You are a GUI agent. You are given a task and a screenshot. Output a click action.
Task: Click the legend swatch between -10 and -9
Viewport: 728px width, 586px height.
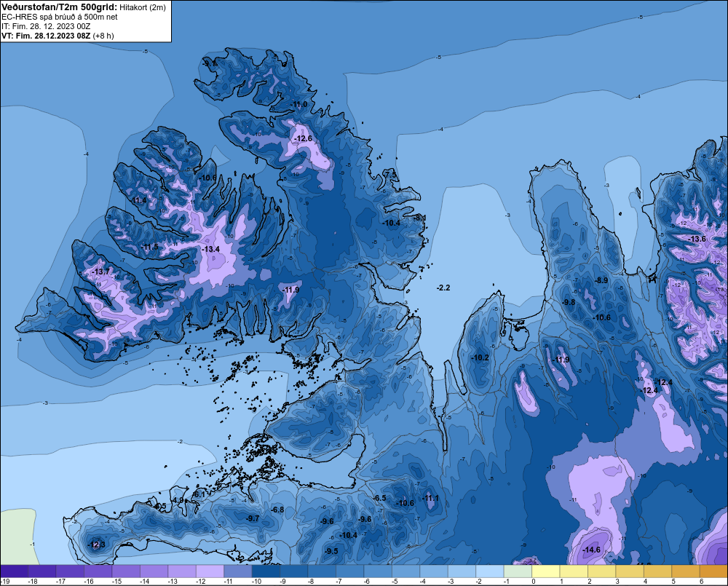(x=266, y=571)
